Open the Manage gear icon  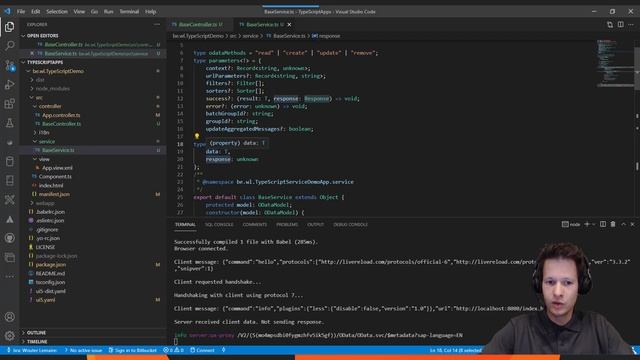pyautogui.click(x=9, y=336)
